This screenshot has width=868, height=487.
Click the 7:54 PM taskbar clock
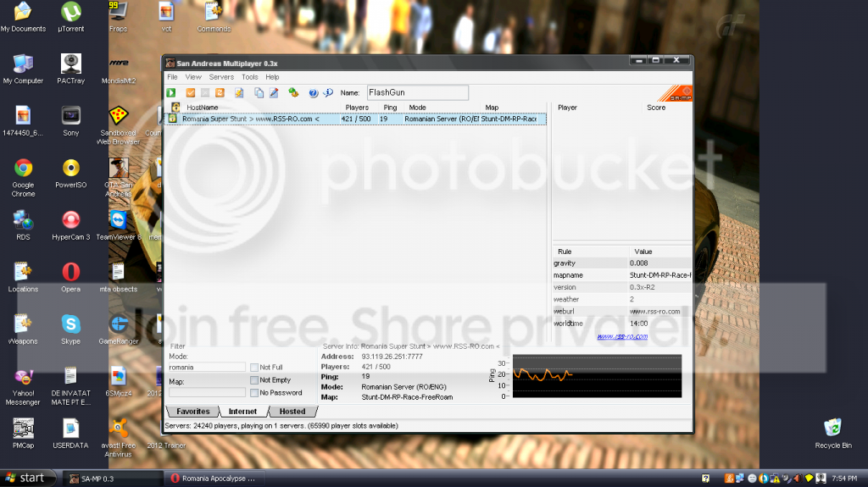[844, 479]
